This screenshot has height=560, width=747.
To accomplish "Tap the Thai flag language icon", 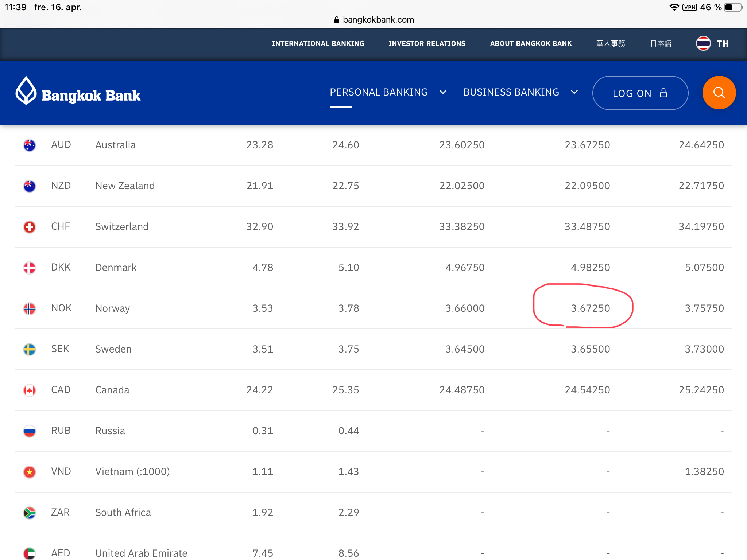I will pyautogui.click(x=703, y=43).
